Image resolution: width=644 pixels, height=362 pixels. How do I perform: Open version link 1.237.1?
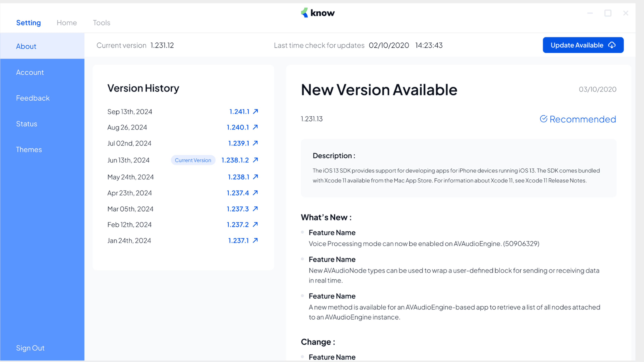pyautogui.click(x=238, y=241)
